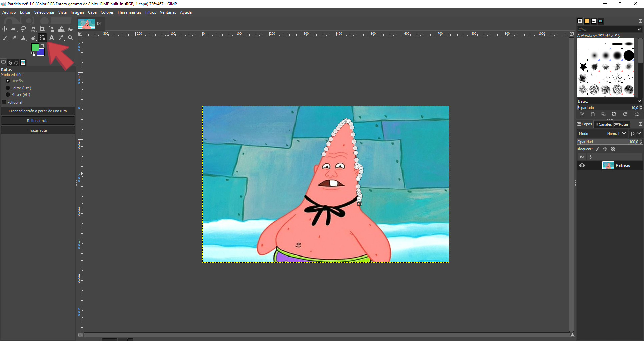Click the green foreground color swatch
The image size is (644, 341).
pos(35,48)
